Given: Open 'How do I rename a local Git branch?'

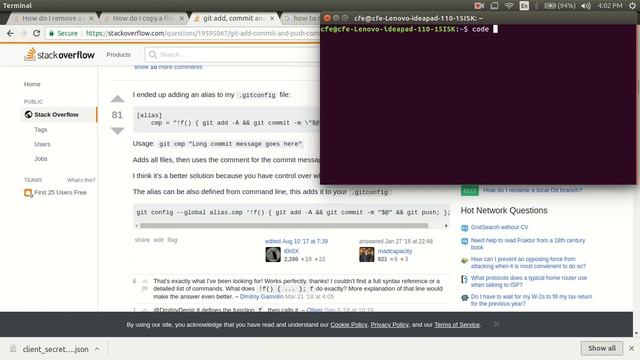Looking at the screenshot, I should (x=533, y=190).
